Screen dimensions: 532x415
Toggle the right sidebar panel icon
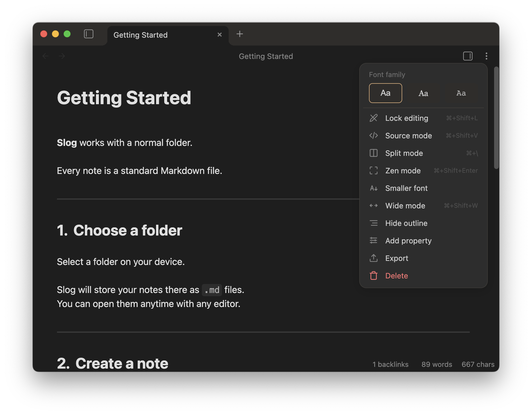[468, 56]
